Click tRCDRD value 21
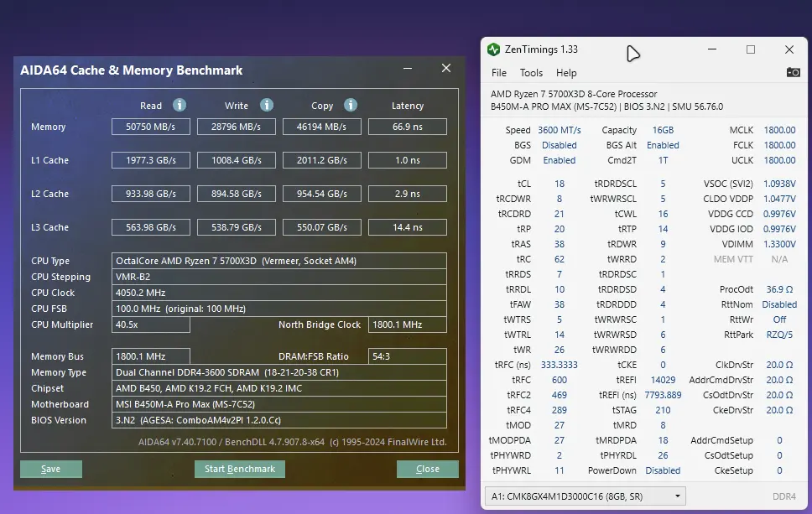812x514 pixels. click(560, 214)
